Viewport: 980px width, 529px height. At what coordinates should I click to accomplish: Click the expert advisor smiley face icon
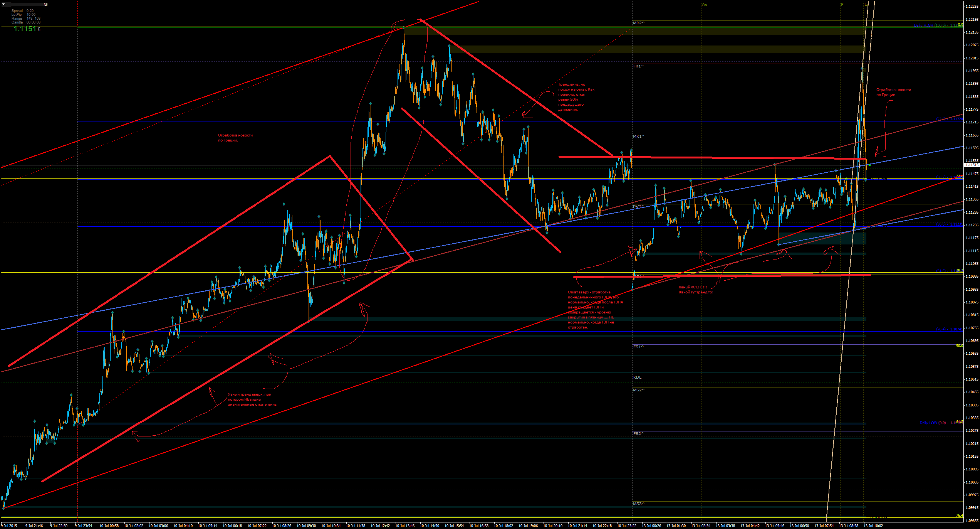click(x=46, y=4)
